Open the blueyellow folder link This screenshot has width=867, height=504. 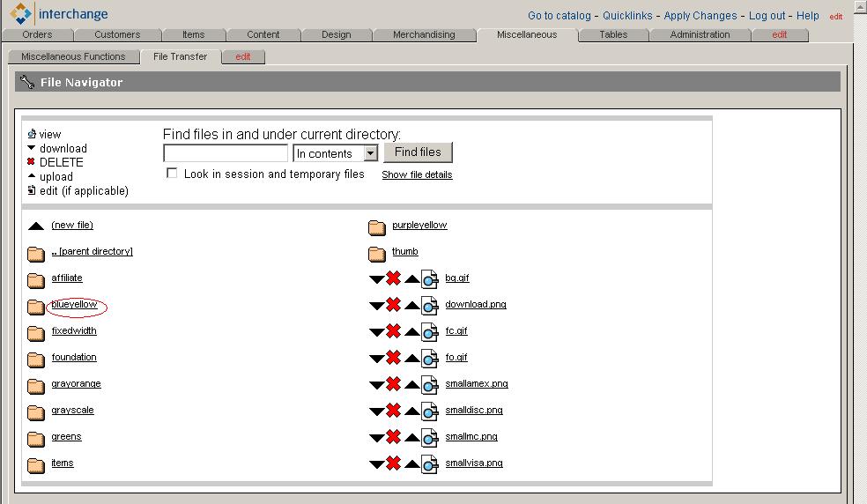click(74, 304)
